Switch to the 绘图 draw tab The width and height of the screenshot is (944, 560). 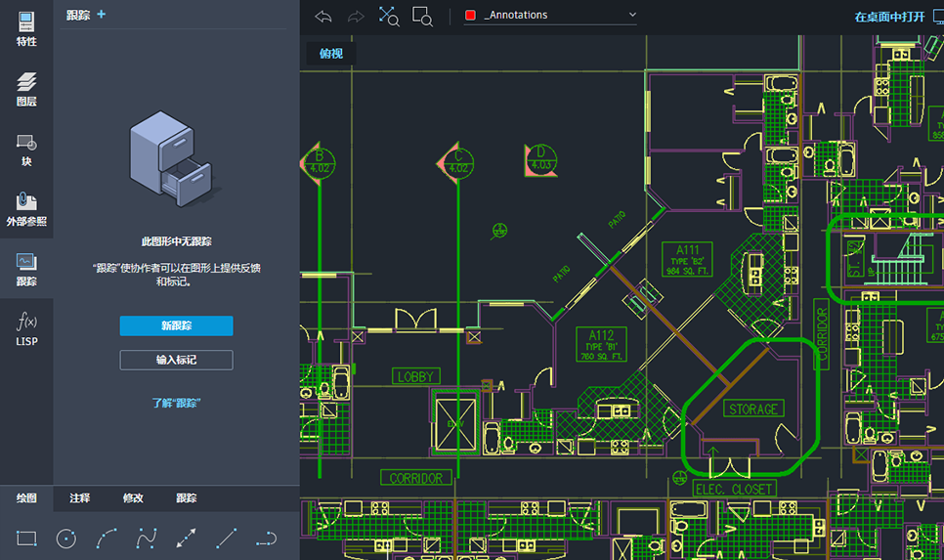click(26, 498)
